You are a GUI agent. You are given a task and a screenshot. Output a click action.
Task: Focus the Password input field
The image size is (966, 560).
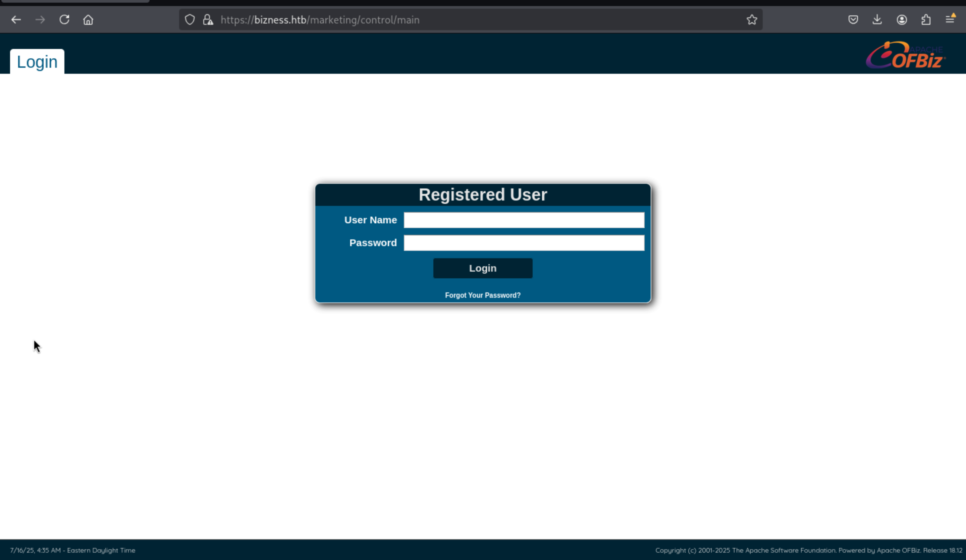click(524, 243)
